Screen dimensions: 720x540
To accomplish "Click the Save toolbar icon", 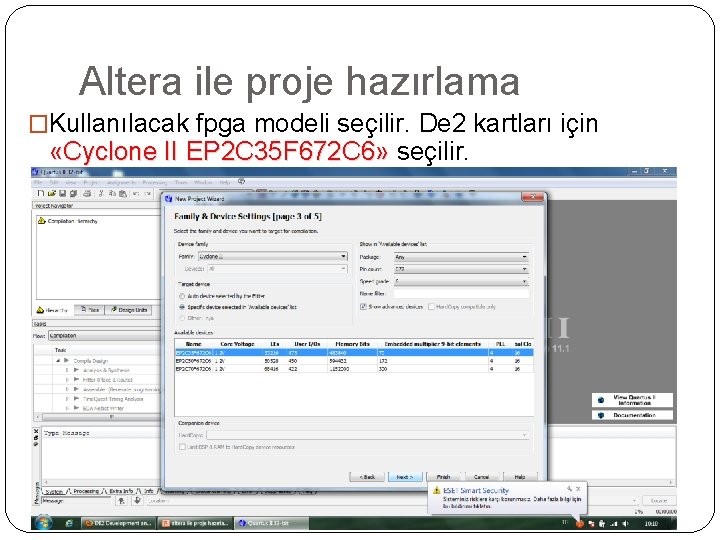I will (x=62, y=193).
